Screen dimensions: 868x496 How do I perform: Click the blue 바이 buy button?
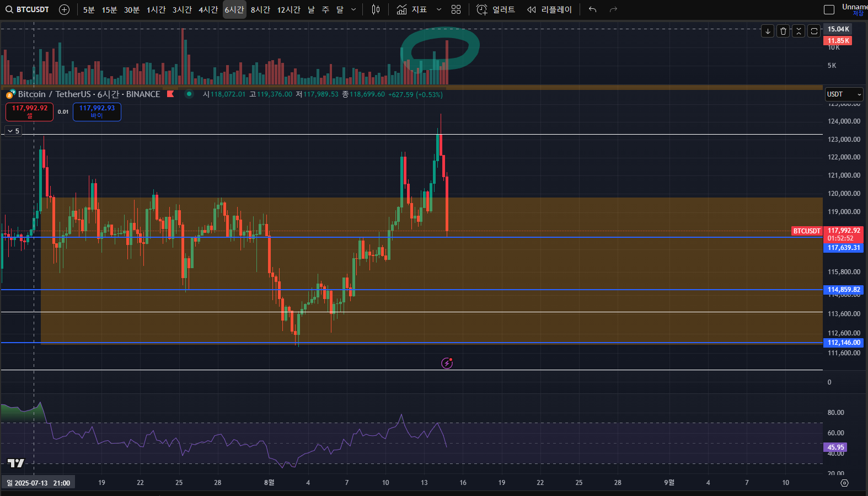(x=97, y=111)
